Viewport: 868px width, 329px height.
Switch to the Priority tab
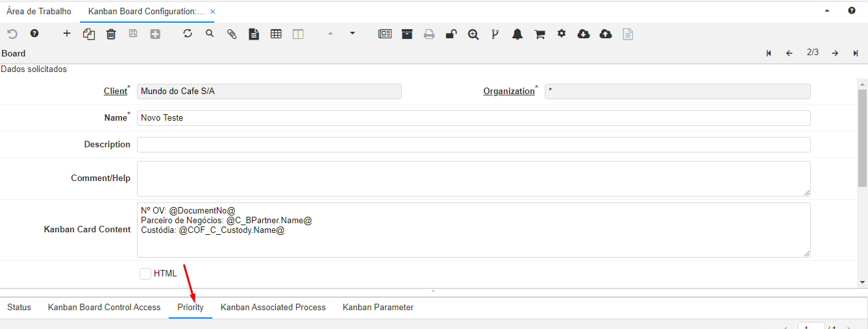pyautogui.click(x=190, y=308)
